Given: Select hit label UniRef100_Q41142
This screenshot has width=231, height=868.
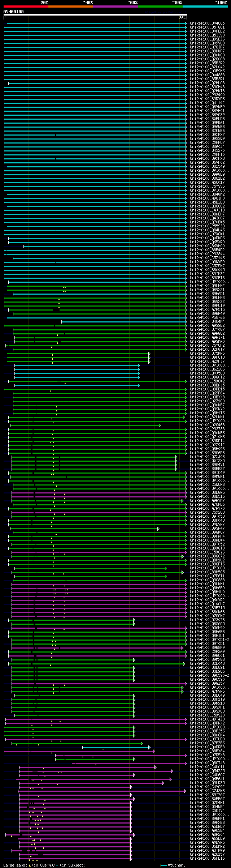Looking at the screenshot, I should pos(207,103).
